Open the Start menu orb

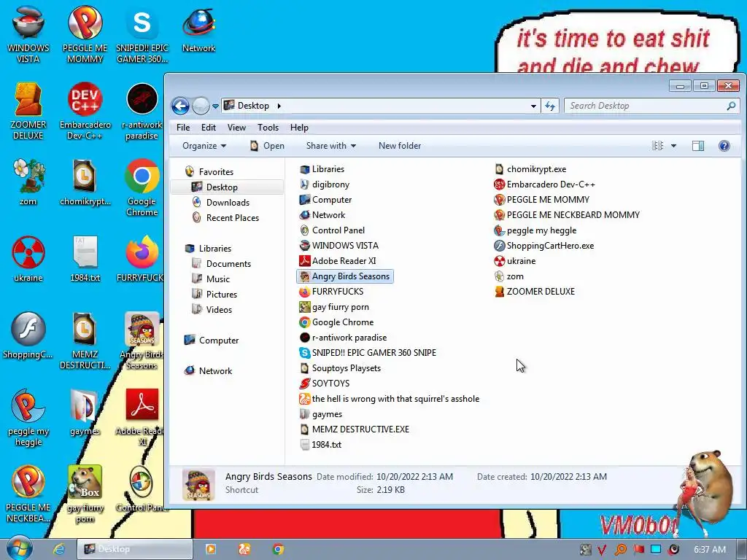[x=20, y=548]
